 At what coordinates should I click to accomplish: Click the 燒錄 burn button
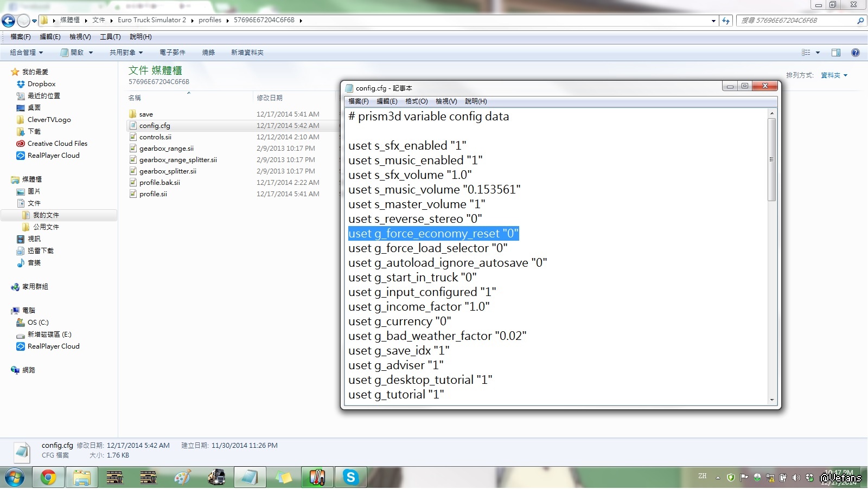[208, 53]
